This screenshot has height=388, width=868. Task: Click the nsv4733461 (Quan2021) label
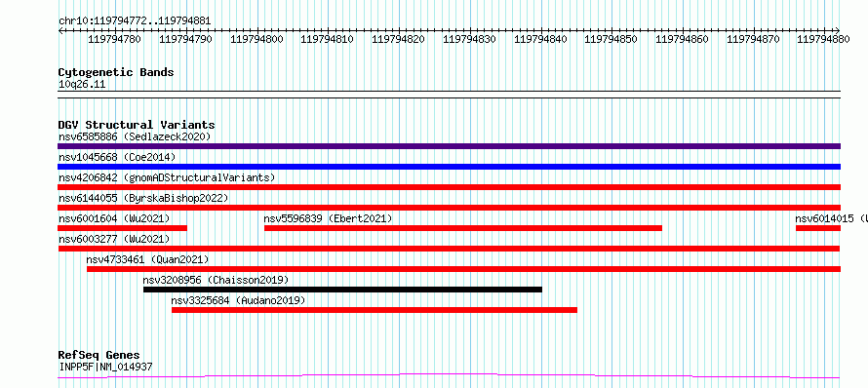(148, 259)
